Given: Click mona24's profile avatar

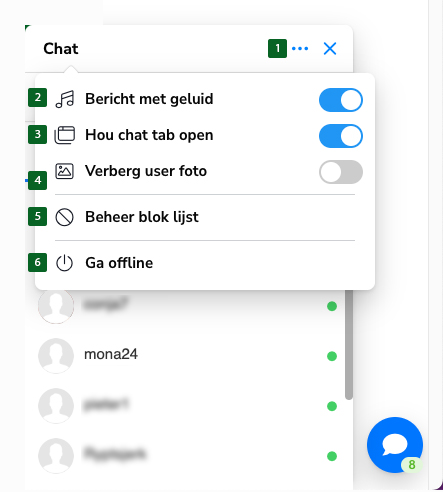Looking at the screenshot, I should [56, 356].
